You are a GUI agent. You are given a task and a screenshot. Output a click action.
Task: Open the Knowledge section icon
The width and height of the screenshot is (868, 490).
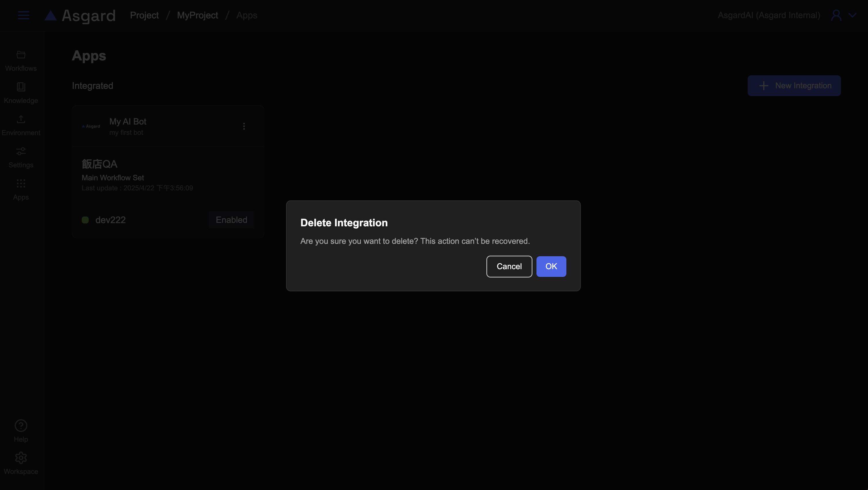point(21,87)
